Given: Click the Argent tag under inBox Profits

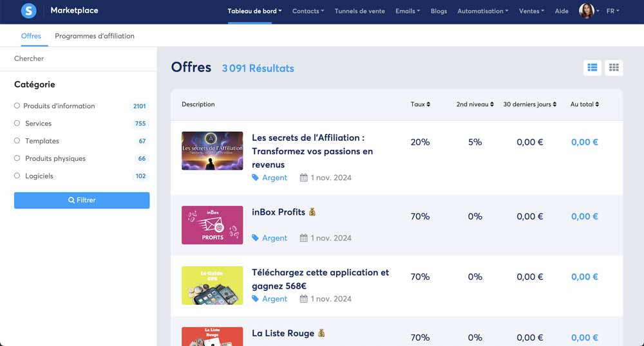Looking at the screenshot, I should (x=274, y=238).
